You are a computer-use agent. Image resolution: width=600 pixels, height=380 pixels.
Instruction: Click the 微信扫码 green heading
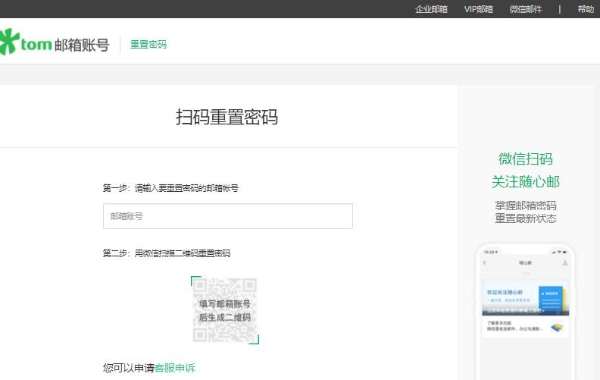(526, 159)
